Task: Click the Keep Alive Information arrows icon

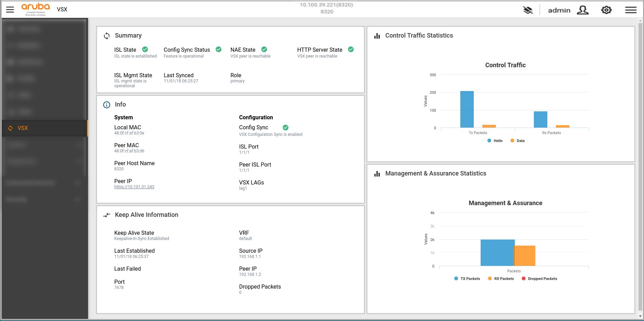Action: pyautogui.click(x=107, y=215)
